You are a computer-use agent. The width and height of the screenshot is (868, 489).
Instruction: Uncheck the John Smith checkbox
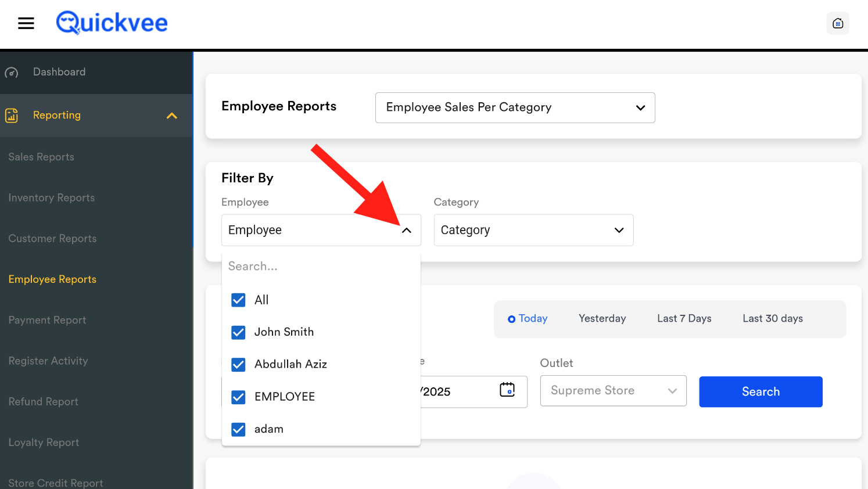pos(238,333)
